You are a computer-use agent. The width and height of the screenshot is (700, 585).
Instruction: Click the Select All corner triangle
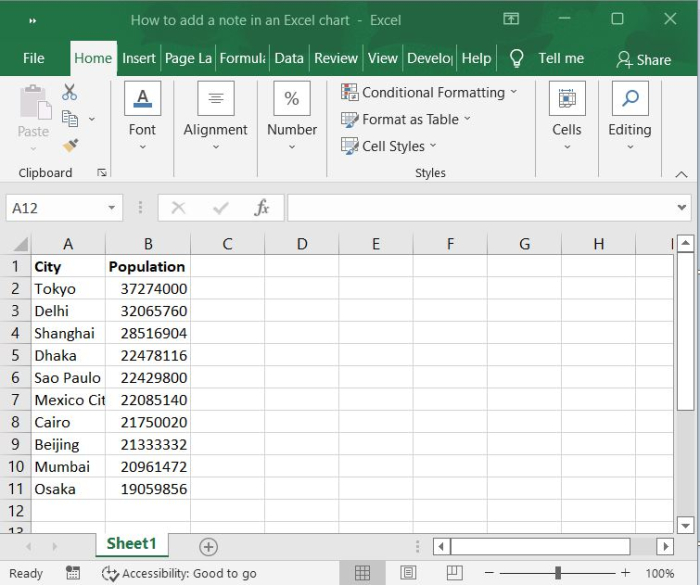21,244
